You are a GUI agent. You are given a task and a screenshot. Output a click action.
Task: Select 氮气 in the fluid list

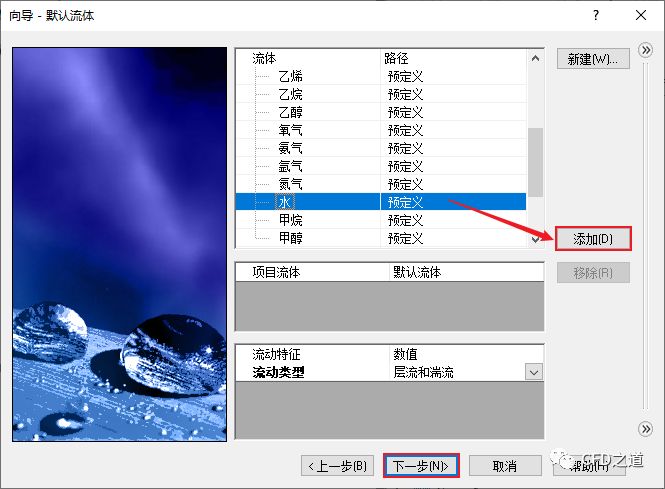pos(291,184)
